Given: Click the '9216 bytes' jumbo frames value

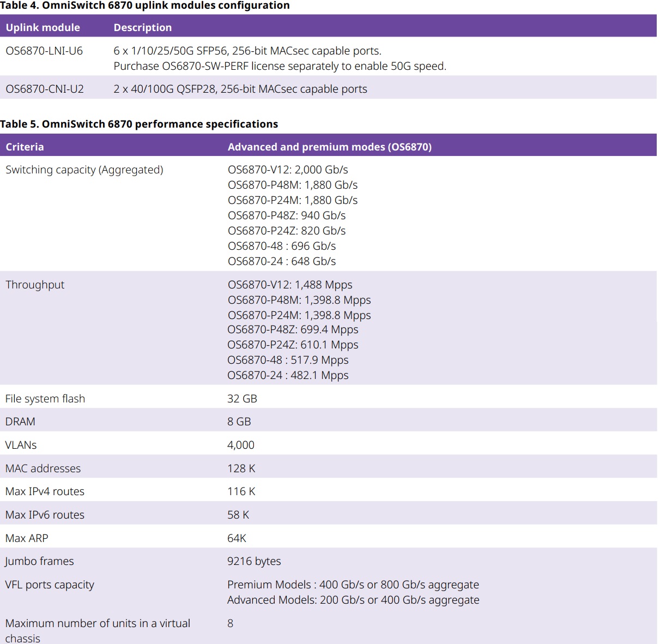Looking at the screenshot, I should [x=254, y=561].
